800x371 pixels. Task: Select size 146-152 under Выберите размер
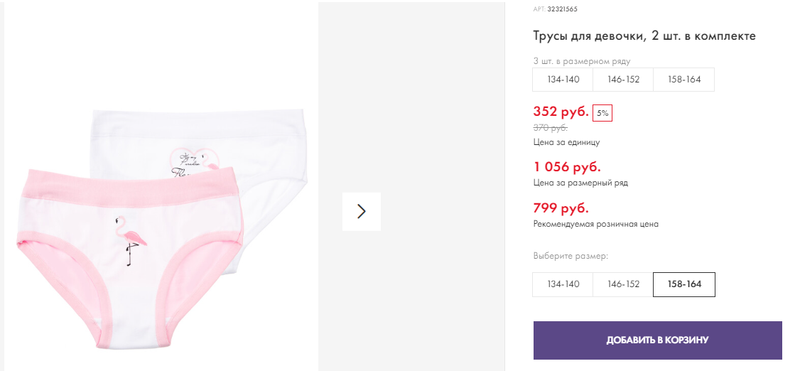point(623,284)
